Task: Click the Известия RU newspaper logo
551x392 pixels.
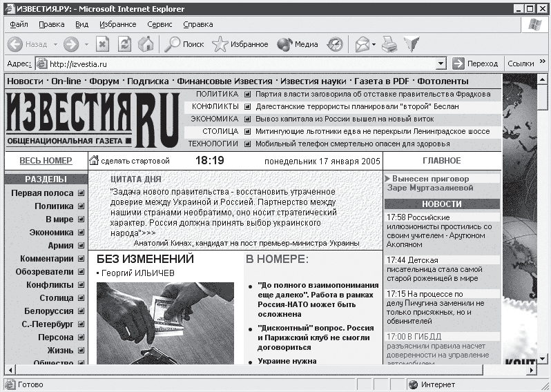Action: click(93, 119)
